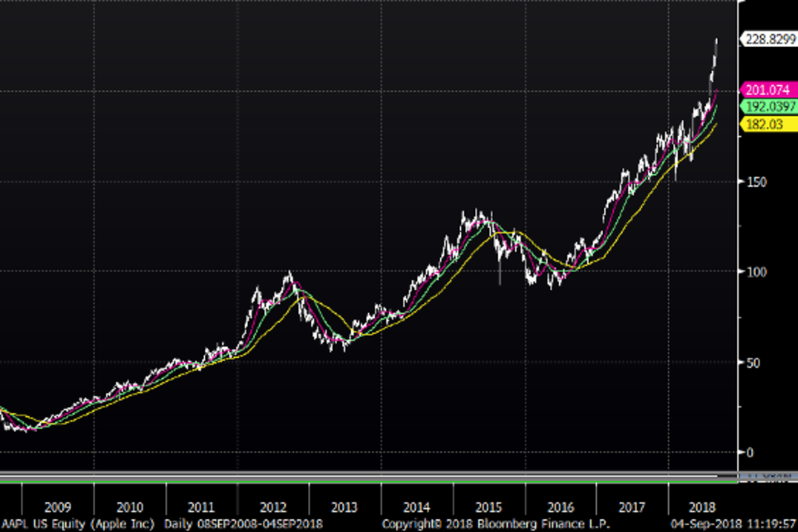The height and width of the screenshot is (532, 798).
Task: Select the 2010 year label on time axis
Action: click(130, 506)
